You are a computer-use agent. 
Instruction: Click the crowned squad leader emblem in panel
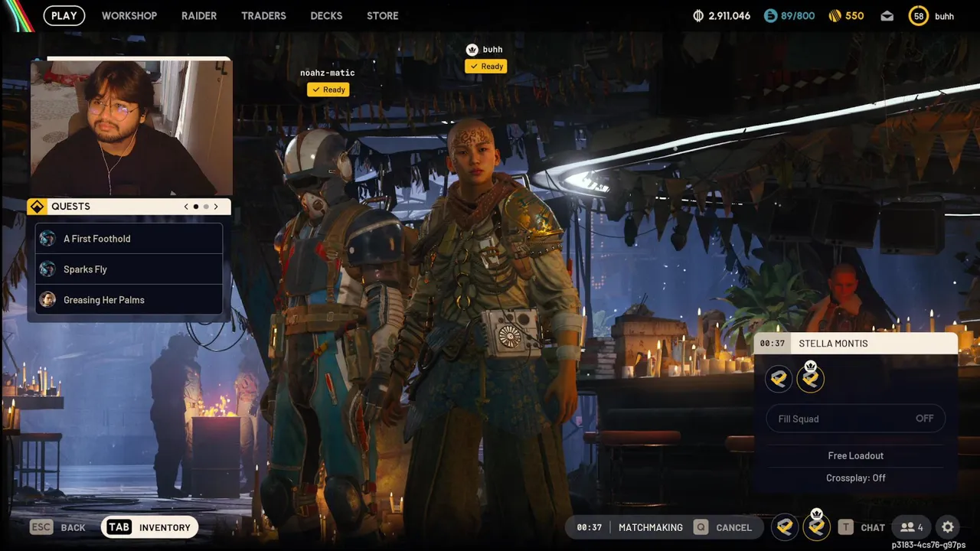(x=811, y=378)
